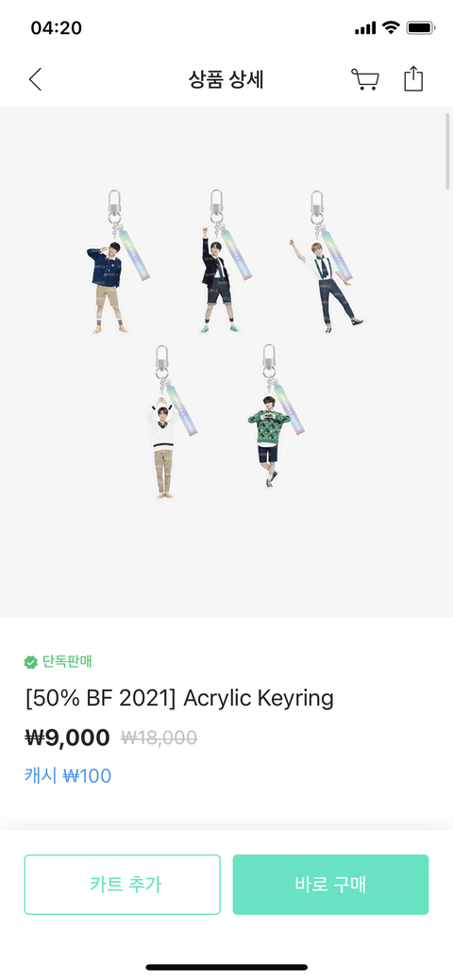The height and width of the screenshot is (980, 453).
Task: Click 바로 구매 button
Action: pos(330,885)
